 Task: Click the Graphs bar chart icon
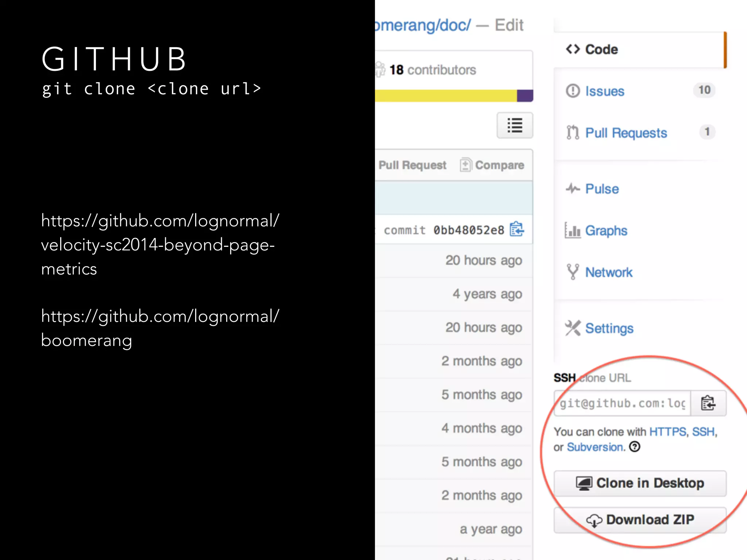(x=573, y=230)
